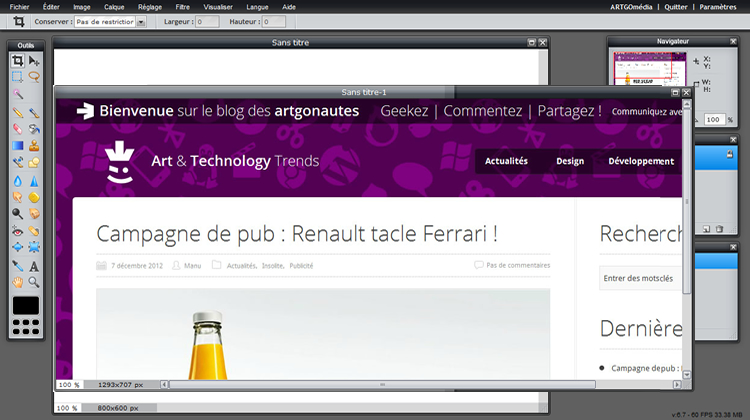The width and height of the screenshot is (750, 420).
Task: Maximize the Sans titre-1 window
Action: pos(675,92)
